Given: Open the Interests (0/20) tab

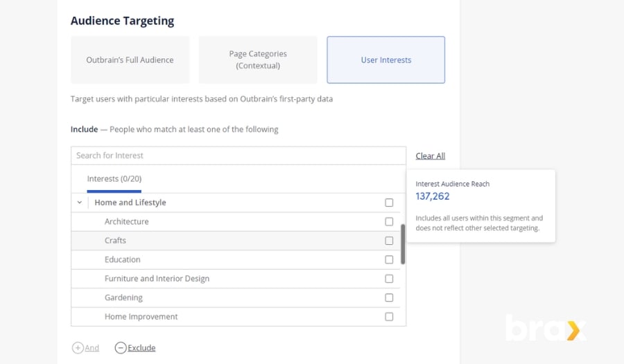Looking at the screenshot, I should point(114,179).
